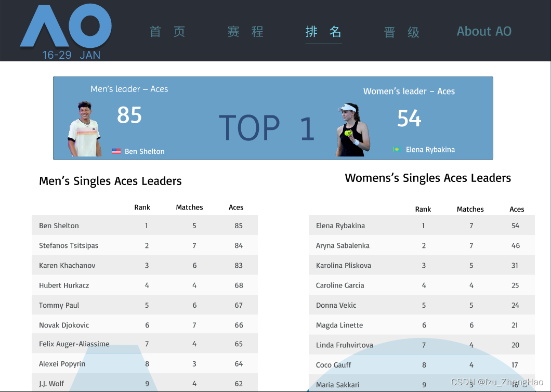551x392 pixels.
Task: Go to the 赛程 schedule tab
Action: point(245,32)
